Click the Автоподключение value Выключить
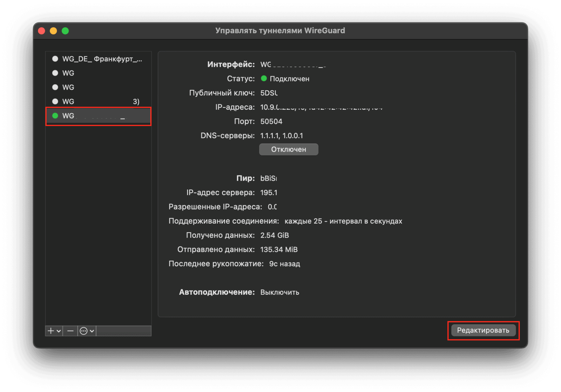 279,292
